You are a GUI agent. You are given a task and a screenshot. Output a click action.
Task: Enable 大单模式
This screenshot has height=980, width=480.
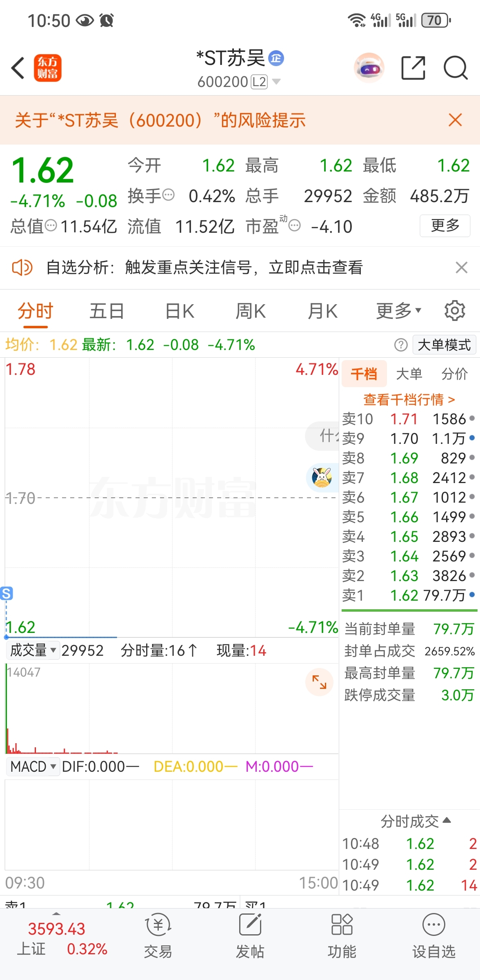point(444,345)
